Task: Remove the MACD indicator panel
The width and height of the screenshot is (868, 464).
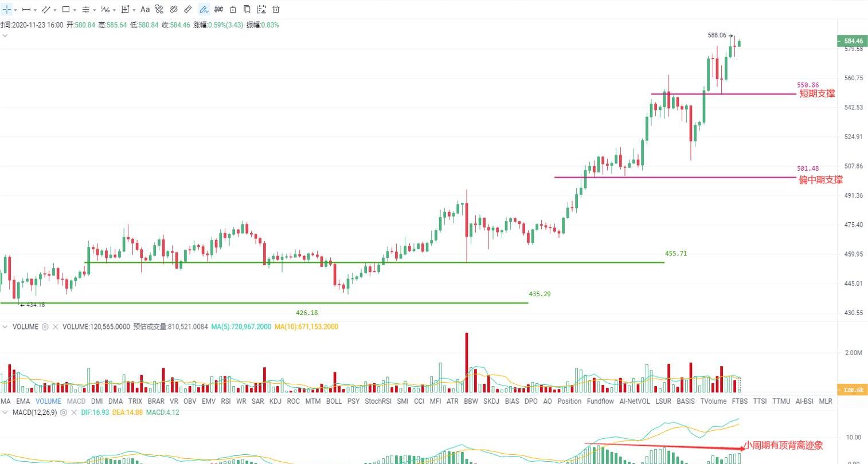Action: coord(73,412)
